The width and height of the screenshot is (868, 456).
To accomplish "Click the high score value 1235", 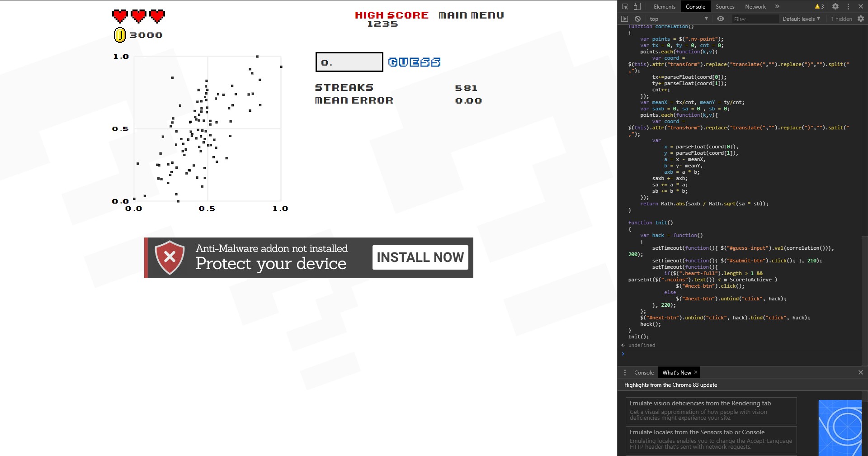I will (x=382, y=24).
